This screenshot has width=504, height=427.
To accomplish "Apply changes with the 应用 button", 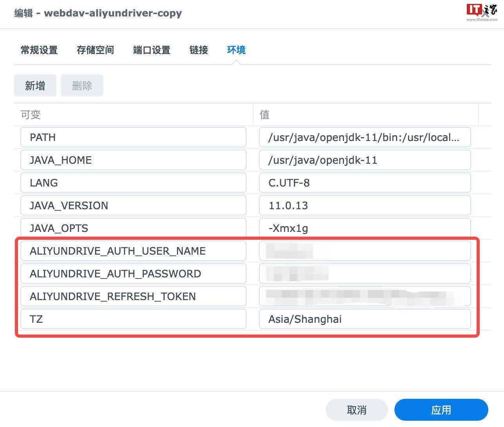I will coord(441,409).
